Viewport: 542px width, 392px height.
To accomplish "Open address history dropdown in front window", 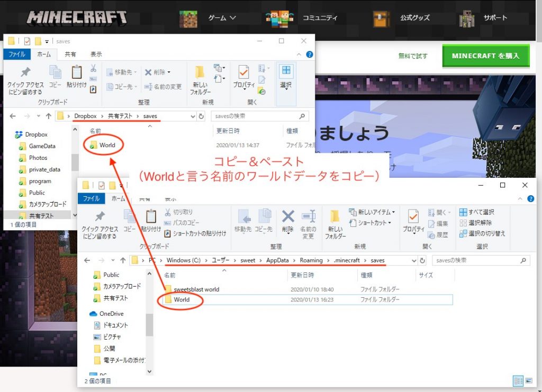I will click(x=414, y=261).
